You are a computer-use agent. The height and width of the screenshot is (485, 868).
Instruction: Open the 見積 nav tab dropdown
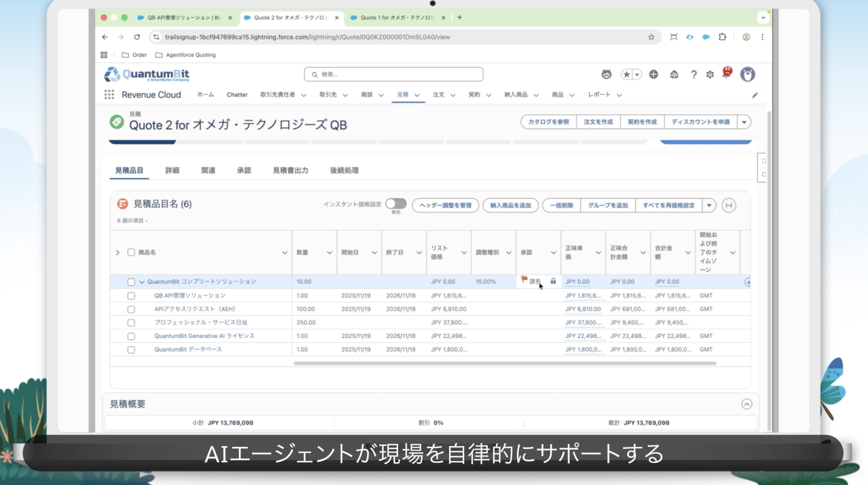click(x=417, y=95)
